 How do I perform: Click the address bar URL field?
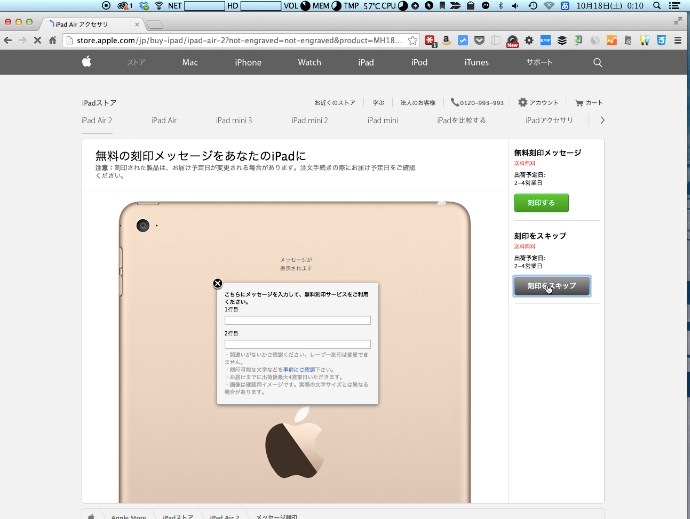240,40
